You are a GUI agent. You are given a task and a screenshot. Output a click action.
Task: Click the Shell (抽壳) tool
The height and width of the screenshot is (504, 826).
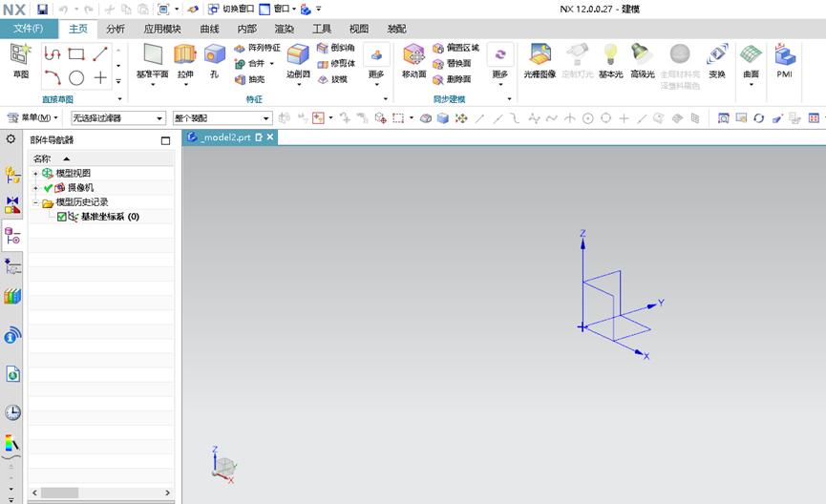tap(249, 79)
